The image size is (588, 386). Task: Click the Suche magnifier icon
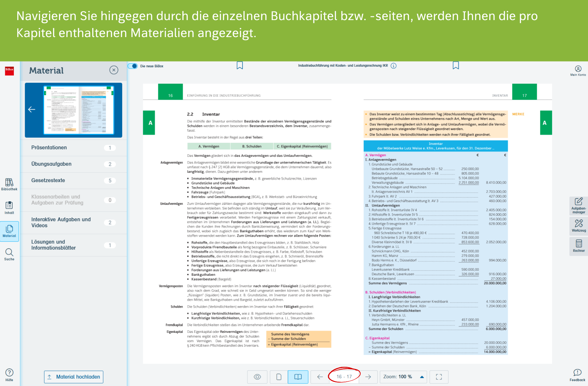coord(9,254)
